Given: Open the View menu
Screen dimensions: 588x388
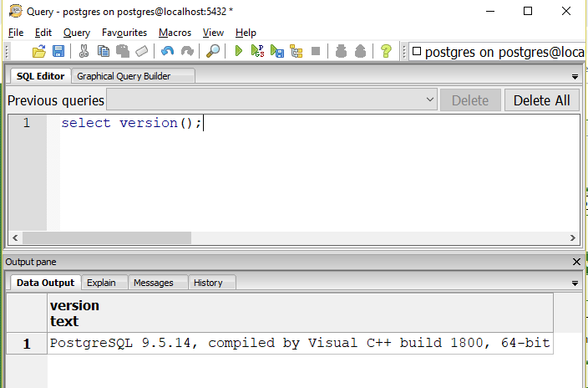Looking at the screenshot, I should 213,33.
